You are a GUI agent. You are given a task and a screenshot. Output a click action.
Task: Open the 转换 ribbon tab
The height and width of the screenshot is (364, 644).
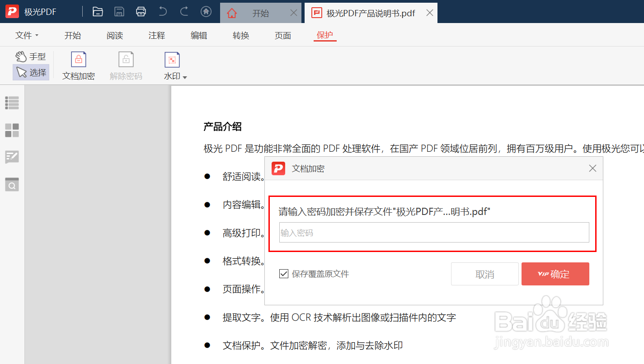(x=241, y=35)
